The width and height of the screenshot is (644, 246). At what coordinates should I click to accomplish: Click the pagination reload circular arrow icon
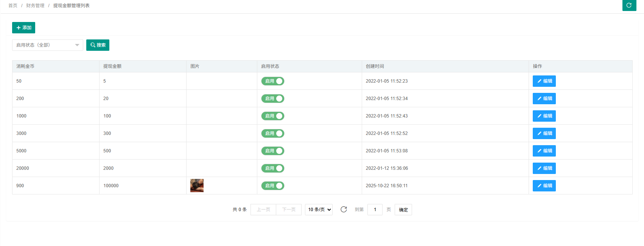tap(344, 210)
